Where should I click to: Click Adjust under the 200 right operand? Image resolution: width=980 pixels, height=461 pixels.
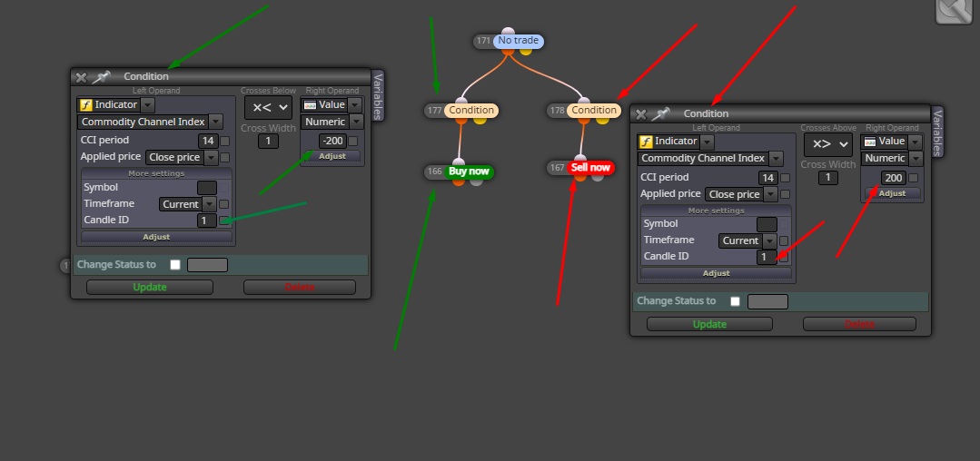pyautogui.click(x=893, y=193)
